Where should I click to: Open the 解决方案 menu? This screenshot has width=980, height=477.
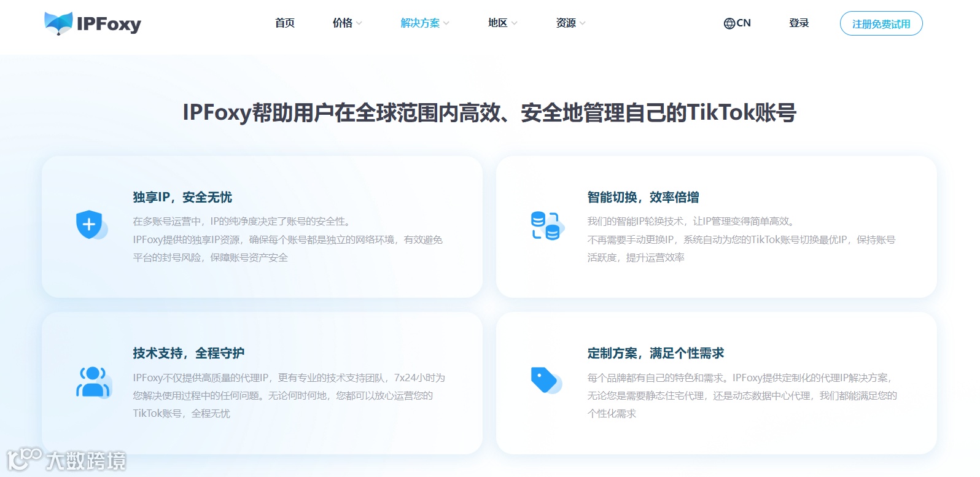point(420,23)
